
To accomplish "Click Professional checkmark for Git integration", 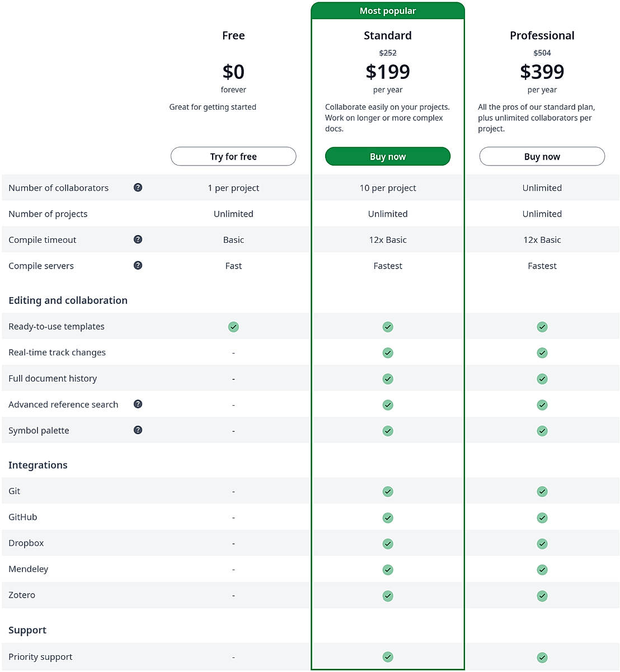I will coord(542,491).
